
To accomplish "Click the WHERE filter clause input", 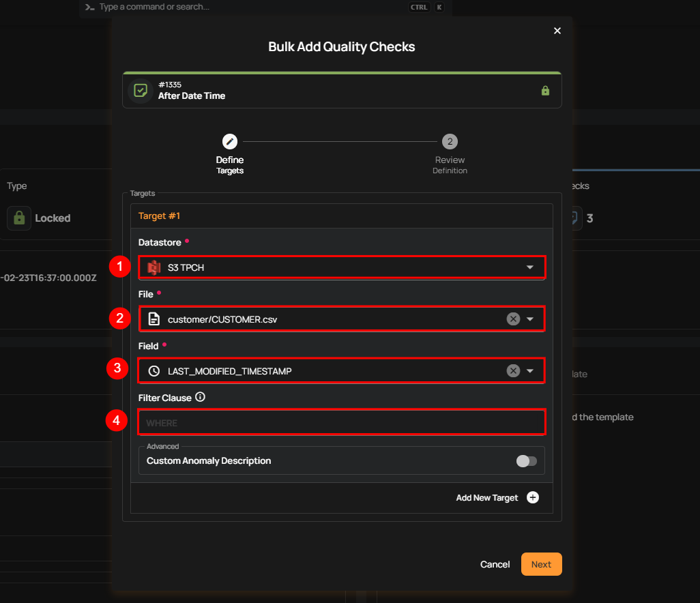I will [341, 423].
